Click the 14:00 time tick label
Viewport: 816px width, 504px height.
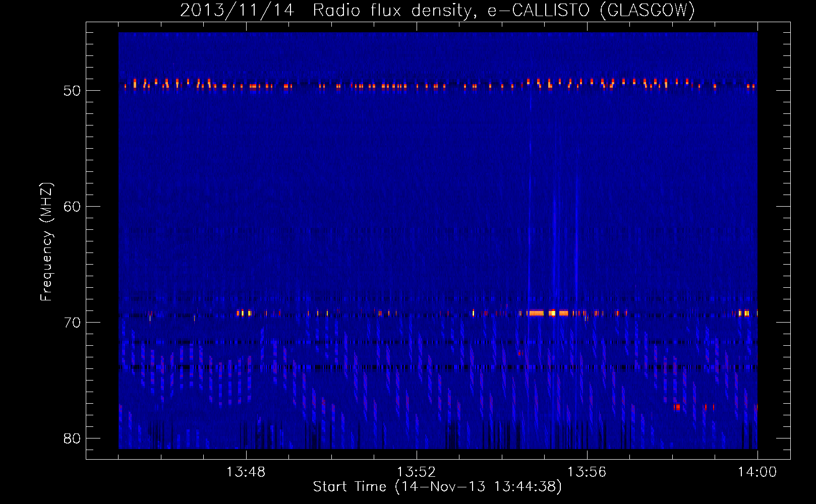tap(757, 472)
